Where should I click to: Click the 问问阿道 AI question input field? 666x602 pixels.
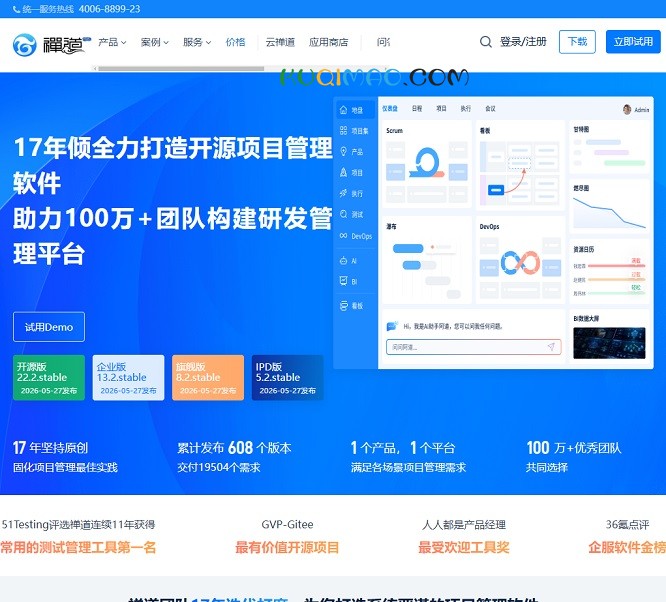point(474,347)
